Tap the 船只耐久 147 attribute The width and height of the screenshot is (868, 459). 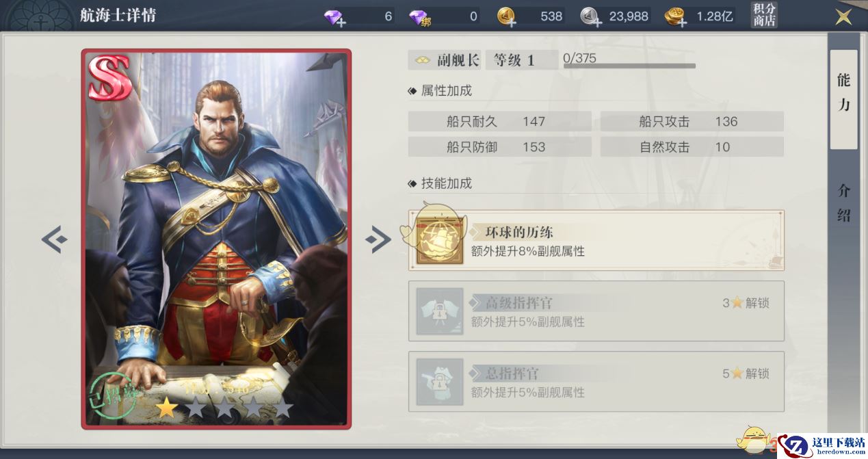click(500, 122)
